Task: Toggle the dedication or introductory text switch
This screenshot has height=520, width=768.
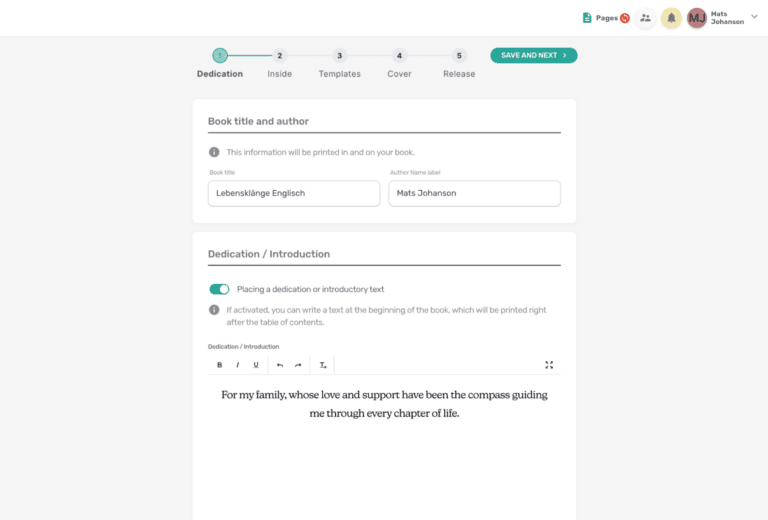Action: [x=219, y=289]
